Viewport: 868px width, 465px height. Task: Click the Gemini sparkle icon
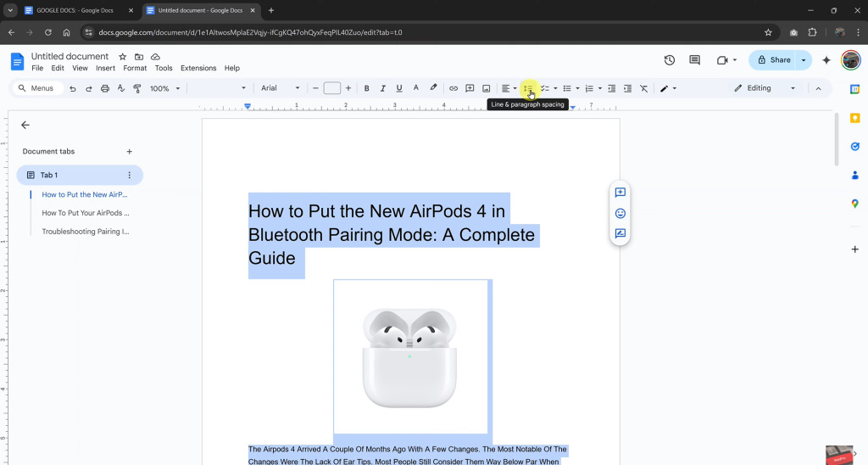point(826,60)
